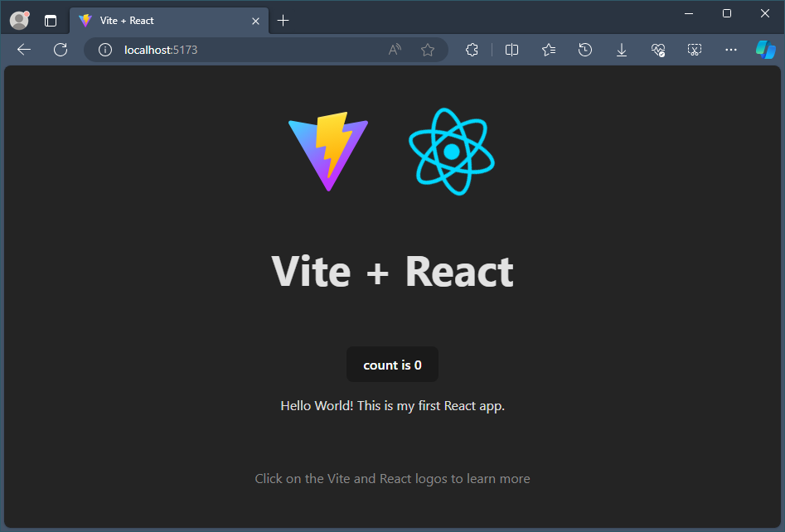Visit the Vite website via its logo

(328, 152)
